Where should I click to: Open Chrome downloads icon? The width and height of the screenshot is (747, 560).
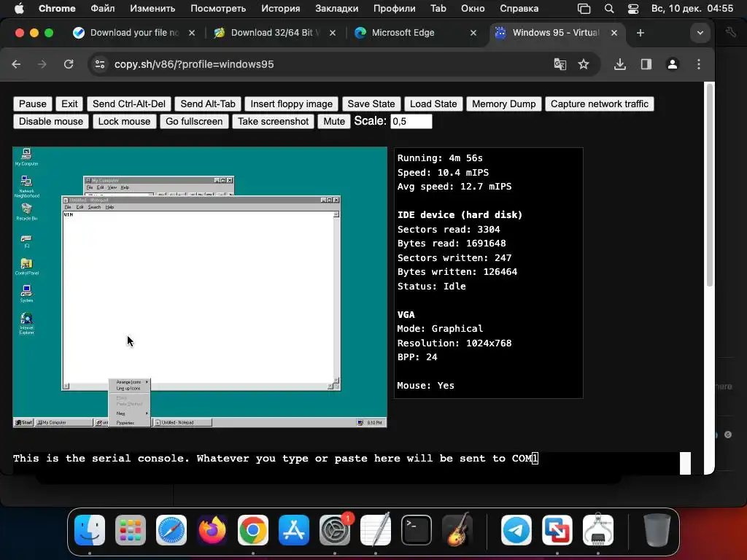click(620, 64)
